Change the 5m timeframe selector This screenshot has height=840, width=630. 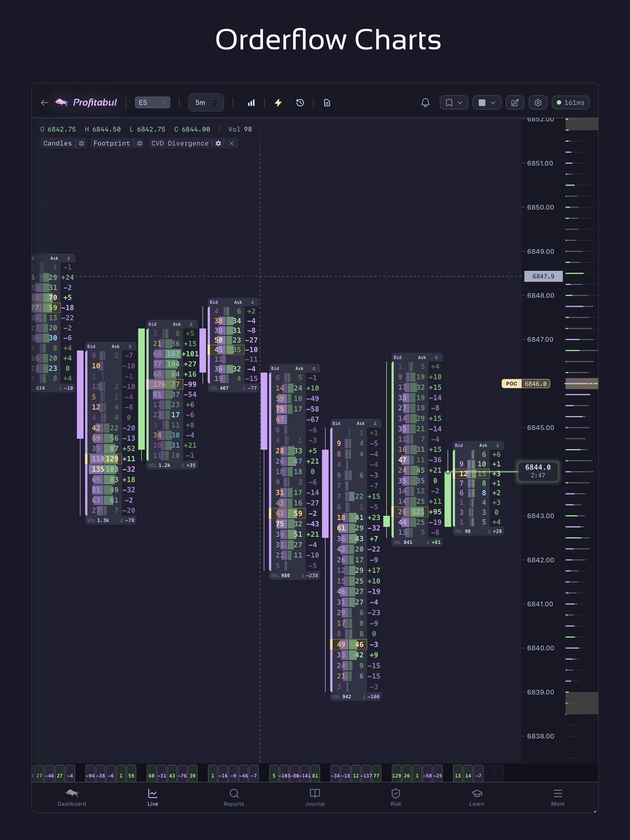pyautogui.click(x=206, y=103)
